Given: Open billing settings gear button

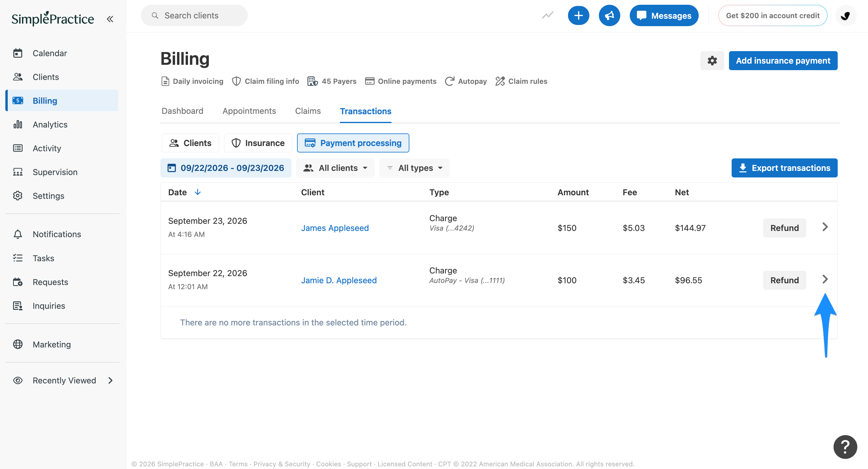Looking at the screenshot, I should 712,61.
